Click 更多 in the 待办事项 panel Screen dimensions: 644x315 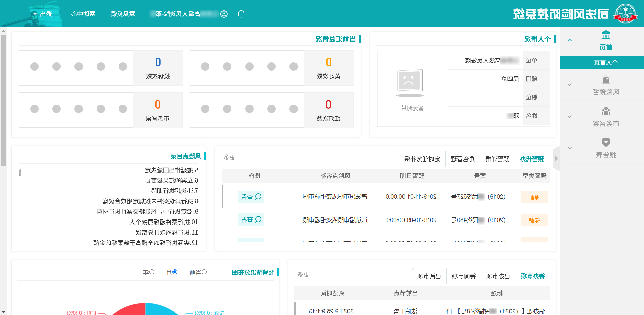(303, 274)
